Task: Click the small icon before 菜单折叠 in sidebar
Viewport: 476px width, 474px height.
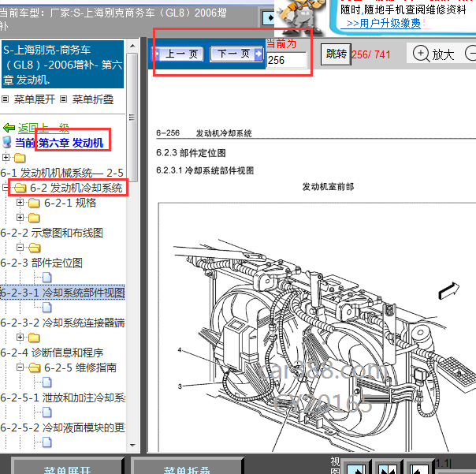Action: (63, 99)
